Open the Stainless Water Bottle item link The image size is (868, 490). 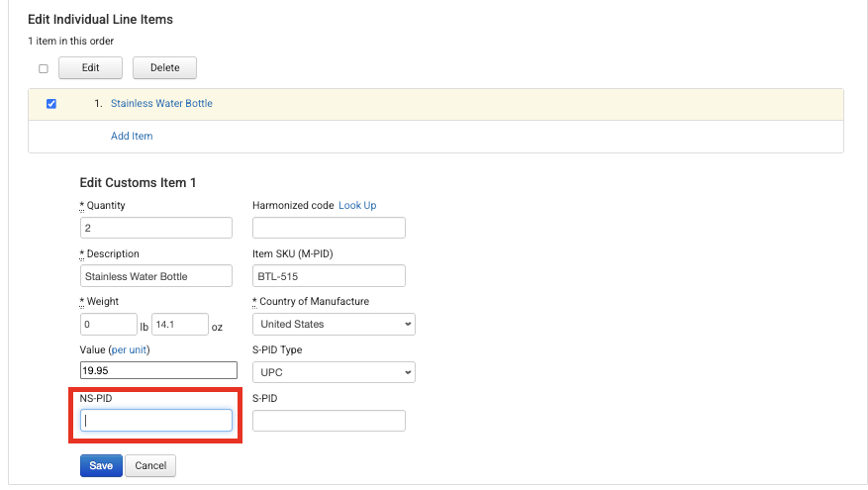click(x=161, y=104)
